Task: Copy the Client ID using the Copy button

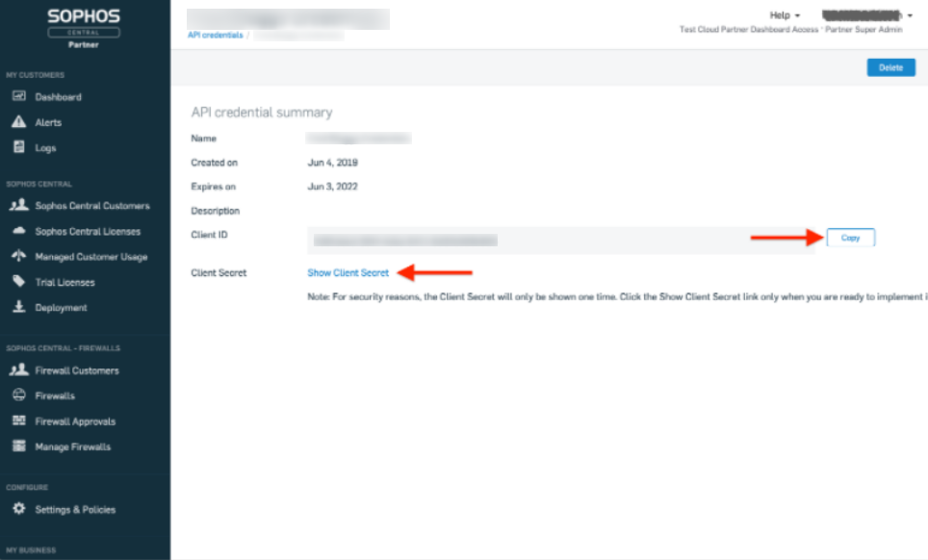Action: 850,237
